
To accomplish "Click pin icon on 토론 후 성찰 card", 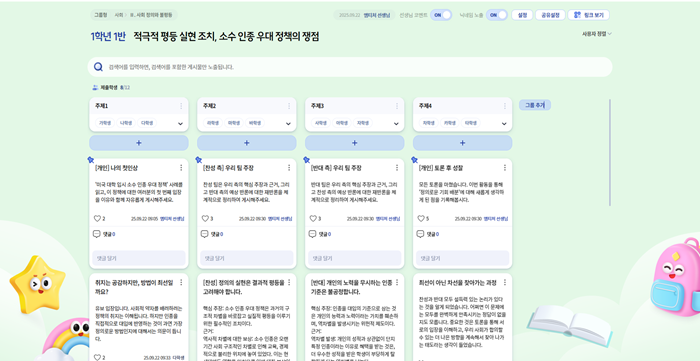I will pyautogui.click(x=414, y=159).
